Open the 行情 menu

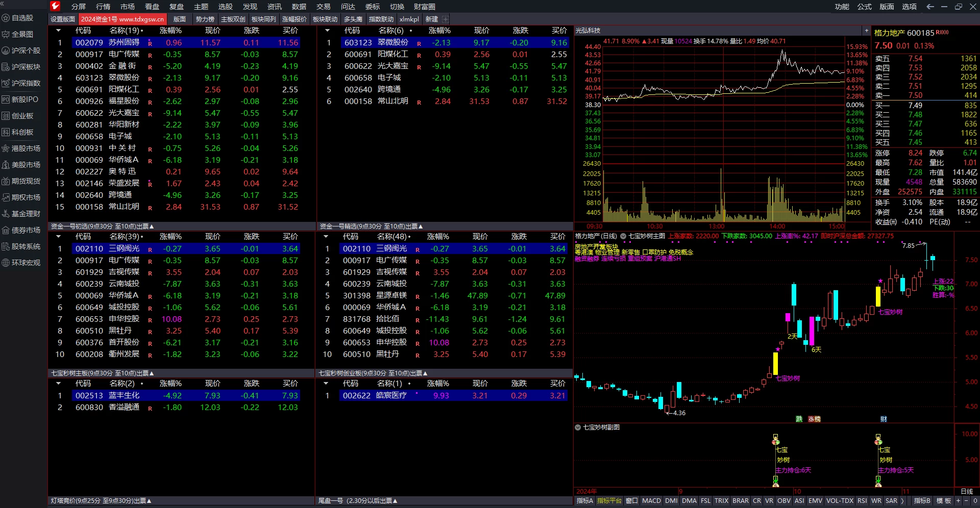click(103, 7)
